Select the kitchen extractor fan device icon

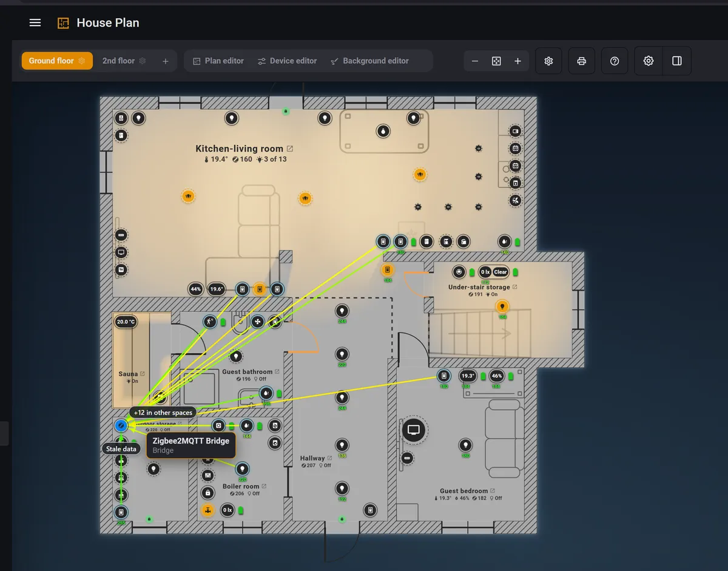(x=515, y=200)
